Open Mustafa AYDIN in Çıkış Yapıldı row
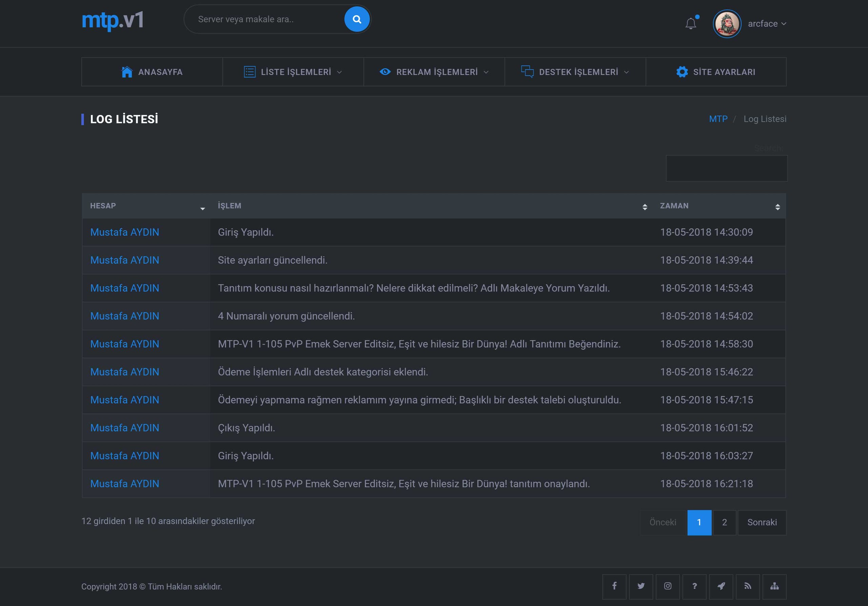Image resolution: width=868 pixels, height=606 pixels. click(x=124, y=428)
